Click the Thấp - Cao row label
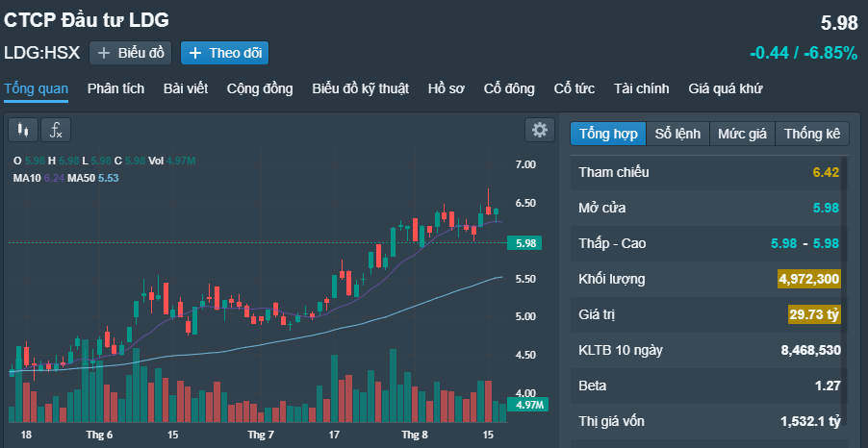868x448 pixels. [612, 243]
